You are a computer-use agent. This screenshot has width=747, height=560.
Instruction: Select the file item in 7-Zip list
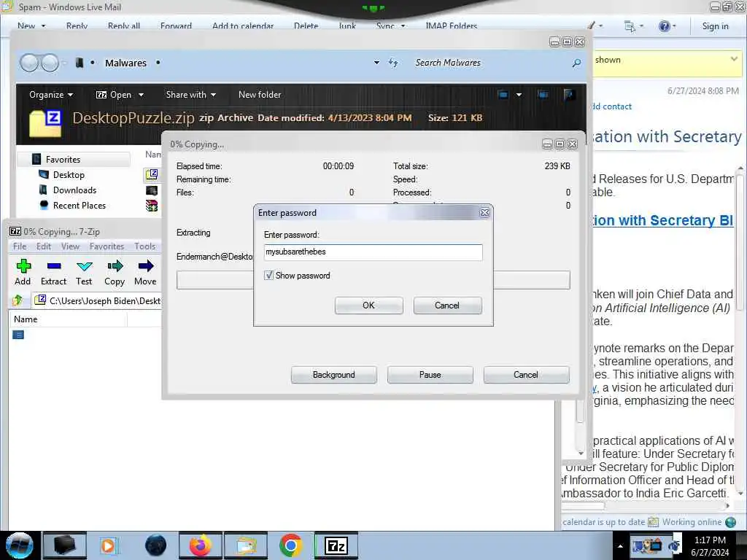point(18,335)
